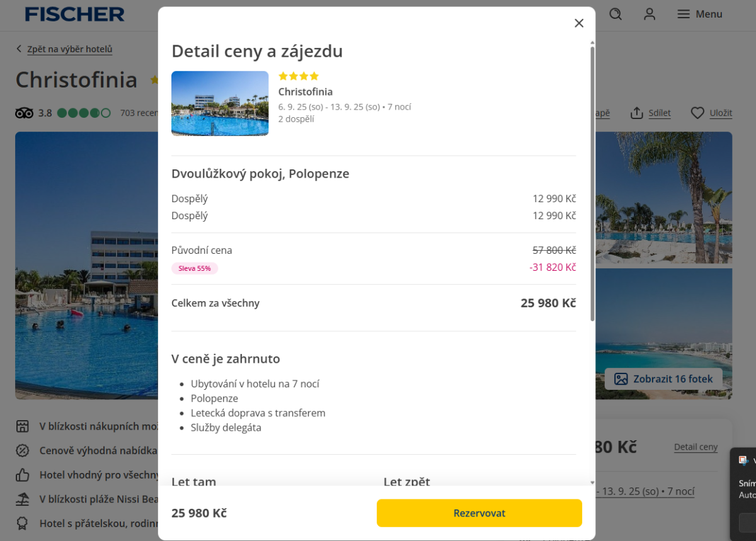The image size is (756, 541).
Task: Open the user account icon
Action: (x=650, y=14)
